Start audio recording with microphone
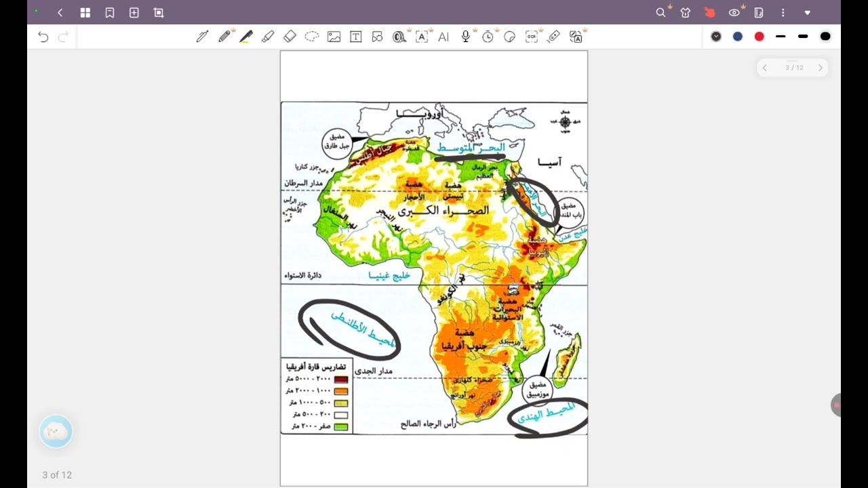The image size is (868, 488). (466, 37)
